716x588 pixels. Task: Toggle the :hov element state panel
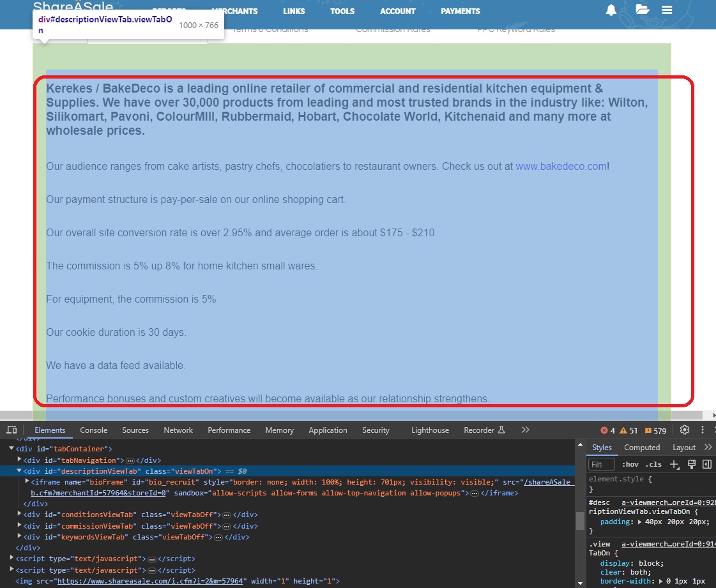(x=630, y=464)
